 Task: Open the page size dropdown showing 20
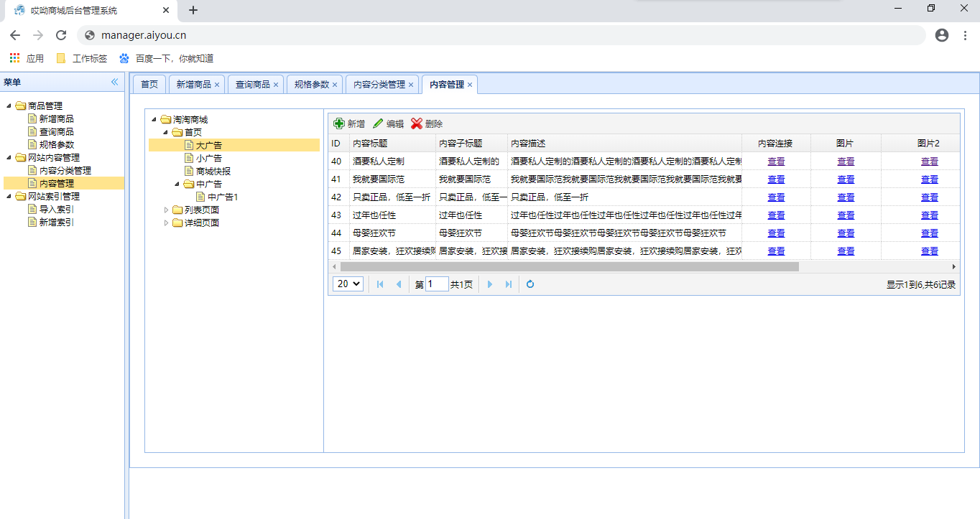[347, 284]
